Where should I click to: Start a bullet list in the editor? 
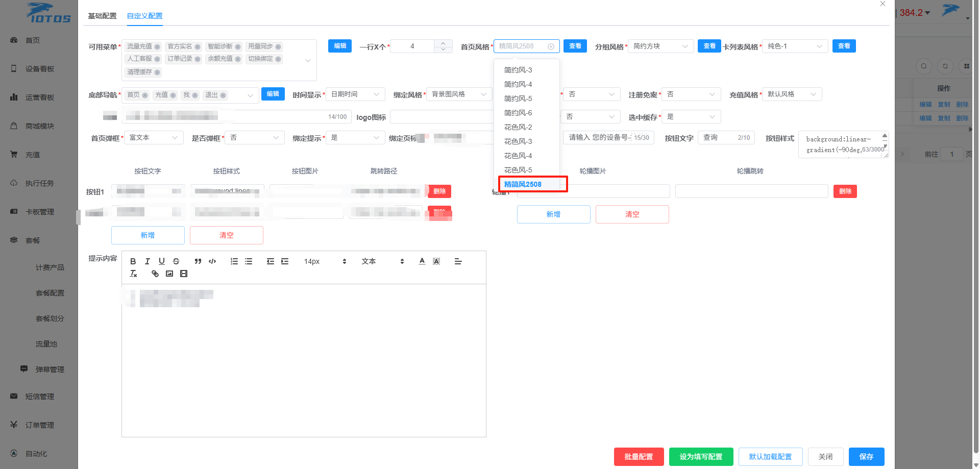pos(249,261)
